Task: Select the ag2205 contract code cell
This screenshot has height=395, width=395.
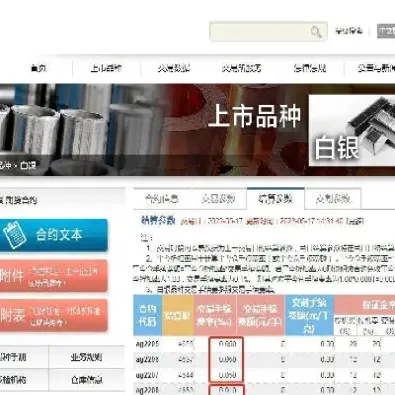Action: tap(147, 344)
